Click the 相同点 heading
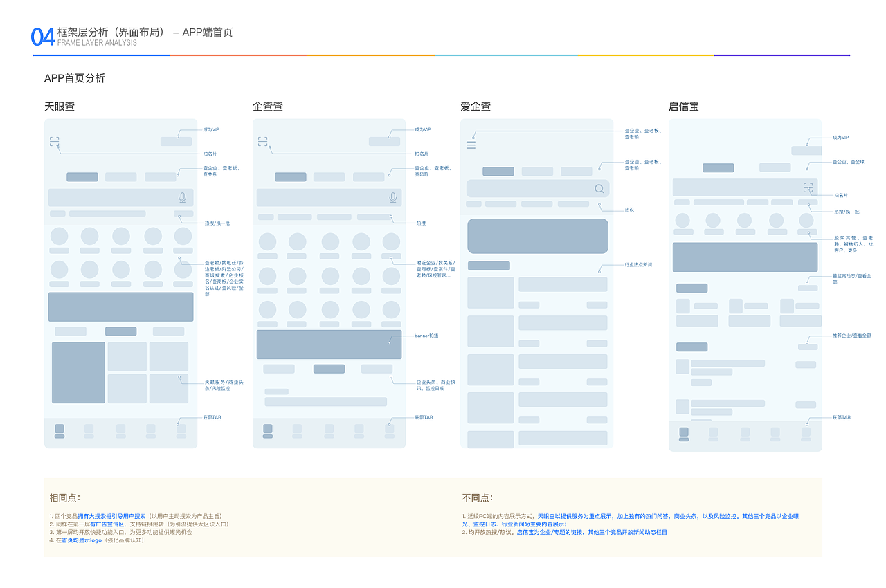 coord(65,497)
